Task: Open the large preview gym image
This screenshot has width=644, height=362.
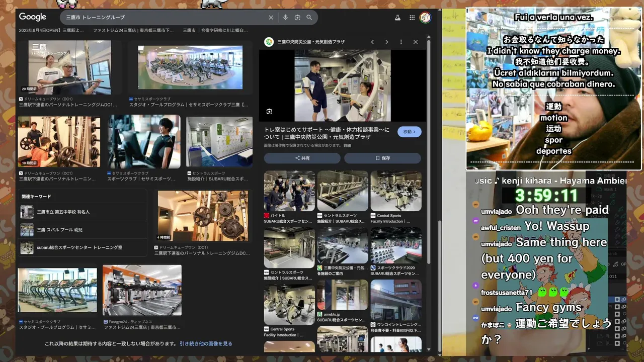Action: 343,85
